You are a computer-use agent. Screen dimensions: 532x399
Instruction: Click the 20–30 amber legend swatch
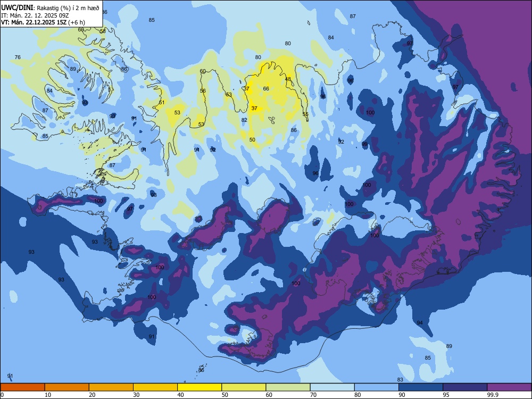[x=111, y=387]
